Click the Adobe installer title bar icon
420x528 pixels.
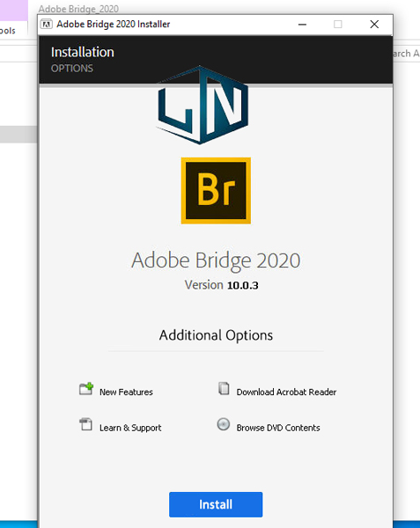[47, 25]
